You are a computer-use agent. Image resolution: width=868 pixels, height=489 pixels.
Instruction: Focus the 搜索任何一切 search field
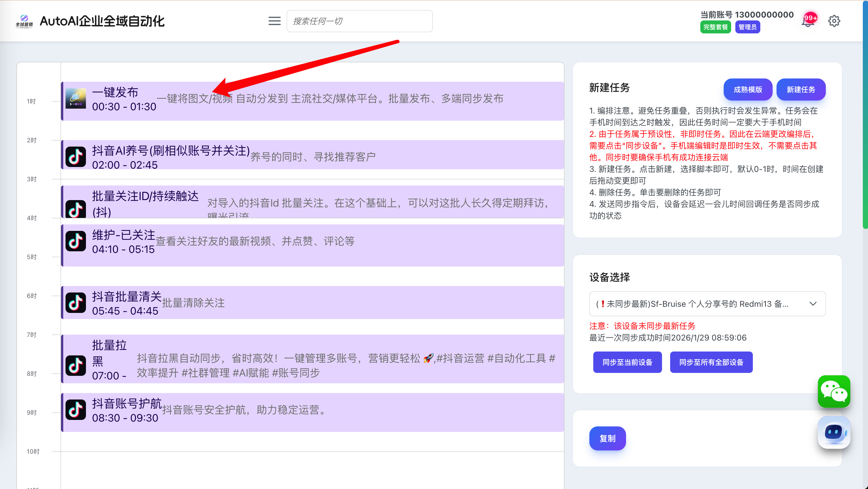(x=359, y=21)
